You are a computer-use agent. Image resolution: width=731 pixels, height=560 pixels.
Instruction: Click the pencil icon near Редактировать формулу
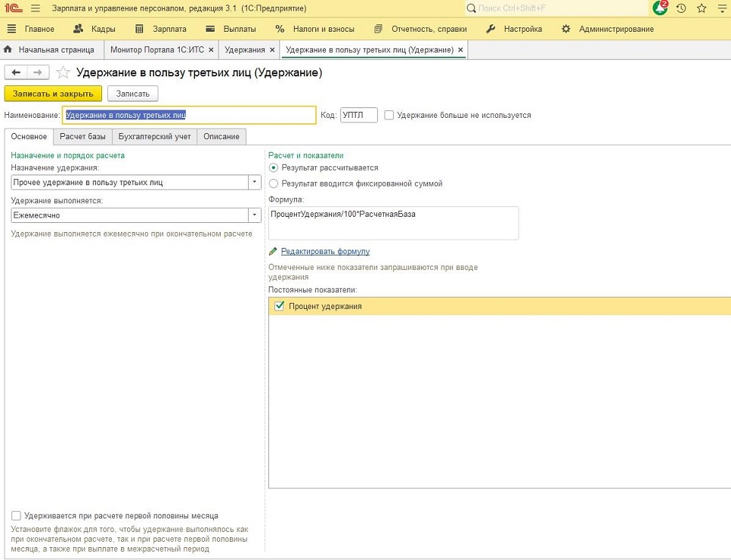[x=273, y=252]
